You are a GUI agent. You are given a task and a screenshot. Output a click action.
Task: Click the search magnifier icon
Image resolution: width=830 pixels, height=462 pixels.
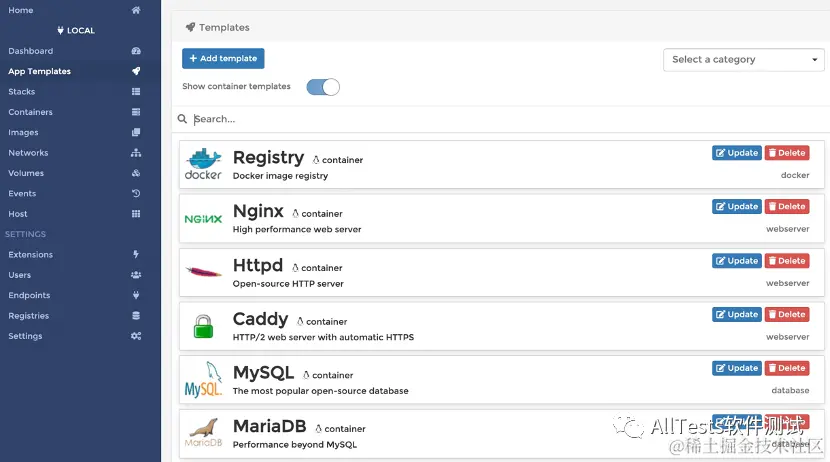pyautogui.click(x=182, y=119)
